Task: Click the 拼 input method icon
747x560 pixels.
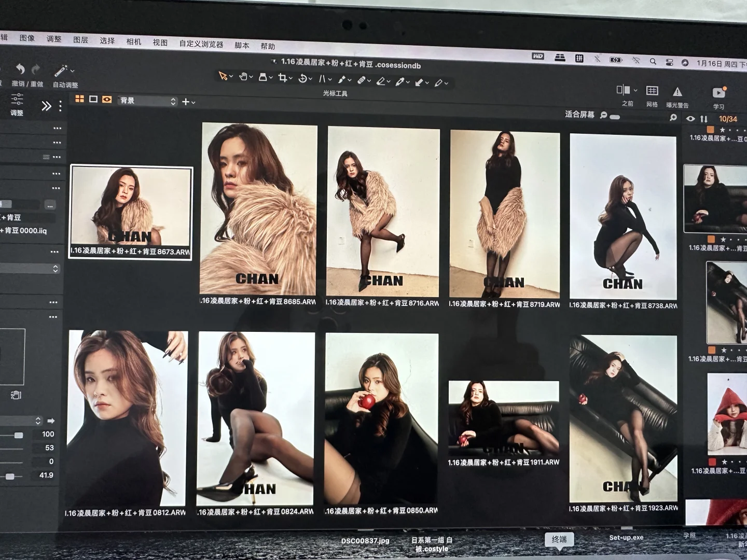Action: pyautogui.click(x=579, y=59)
